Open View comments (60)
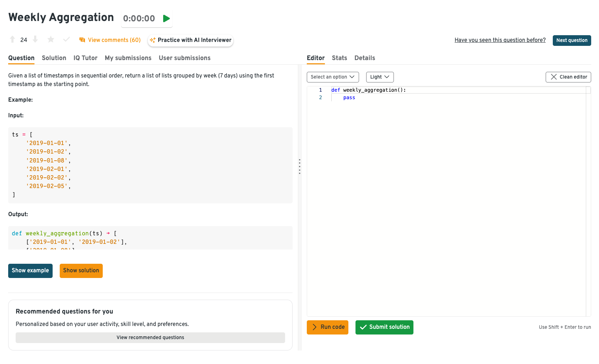This screenshot has height=364, width=599. click(110, 40)
